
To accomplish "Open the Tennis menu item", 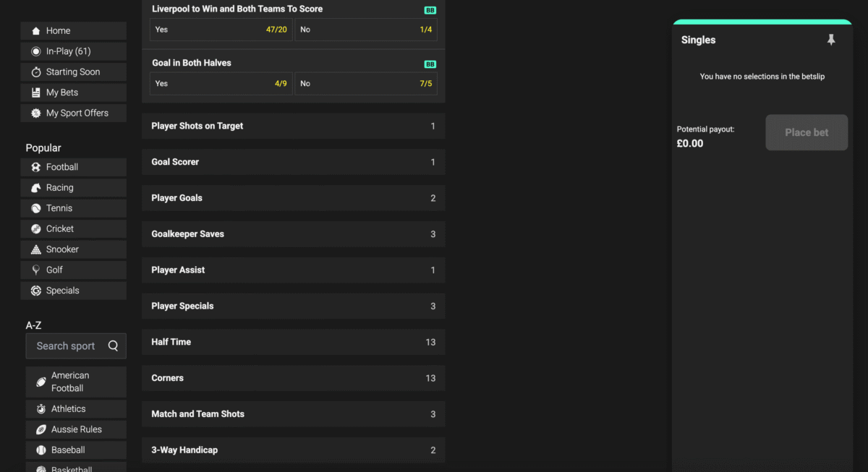I will (73, 208).
